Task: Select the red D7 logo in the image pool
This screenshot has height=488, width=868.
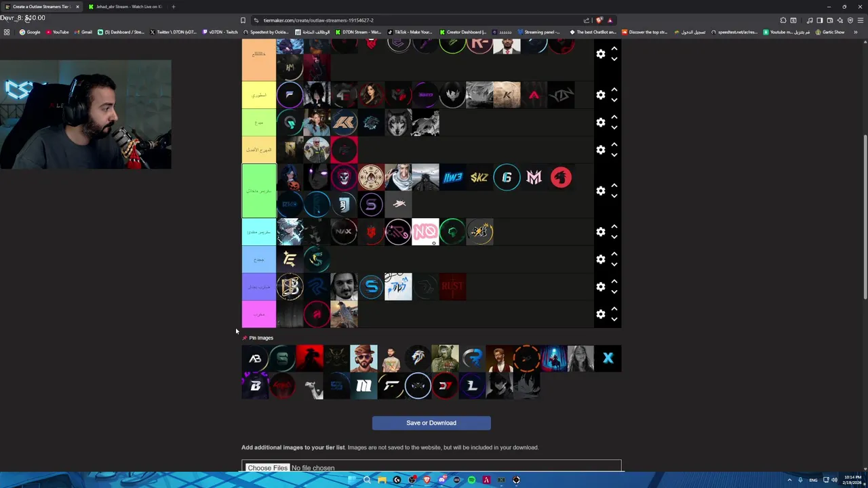Action: [x=445, y=386]
